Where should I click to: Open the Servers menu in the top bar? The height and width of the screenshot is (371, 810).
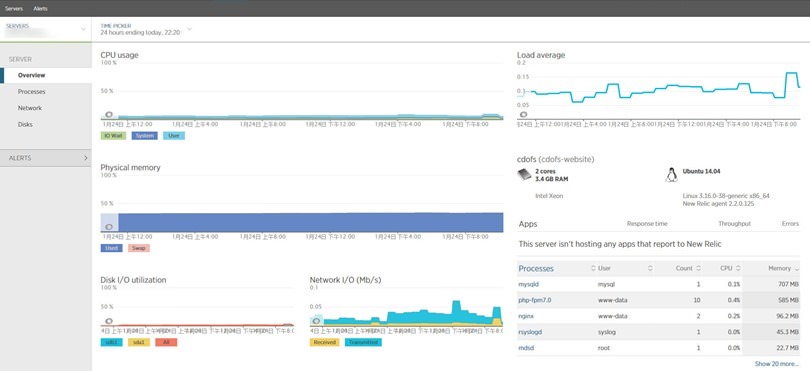point(14,9)
